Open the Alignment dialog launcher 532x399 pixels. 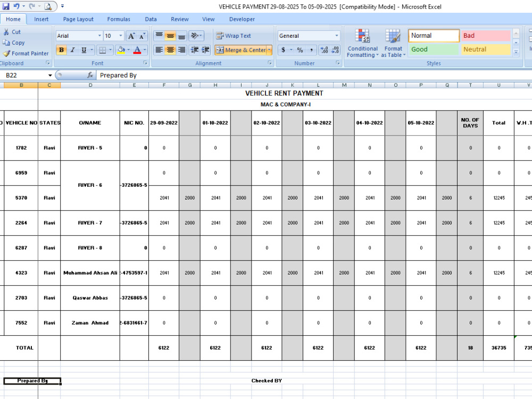[x=270, y=63]
